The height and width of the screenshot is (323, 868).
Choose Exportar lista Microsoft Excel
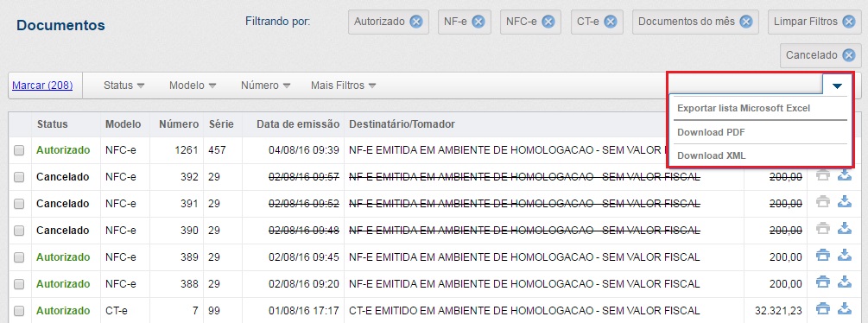pyautogui.click(x=744, y=108)
